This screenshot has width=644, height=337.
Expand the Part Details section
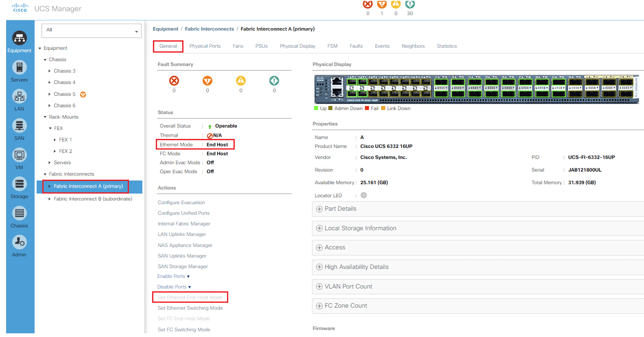tap(319, 209)
